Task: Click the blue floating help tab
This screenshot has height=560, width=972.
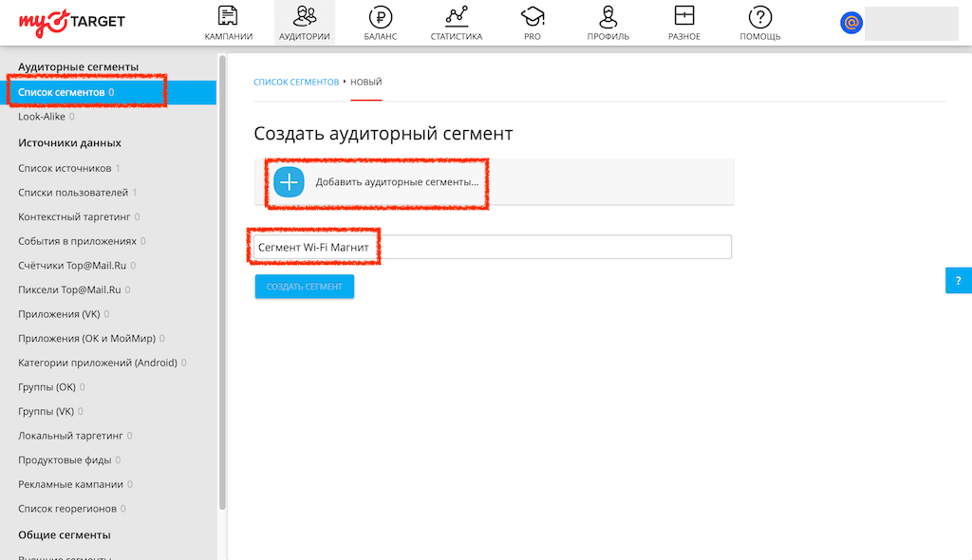Action: tap(958, 281)
